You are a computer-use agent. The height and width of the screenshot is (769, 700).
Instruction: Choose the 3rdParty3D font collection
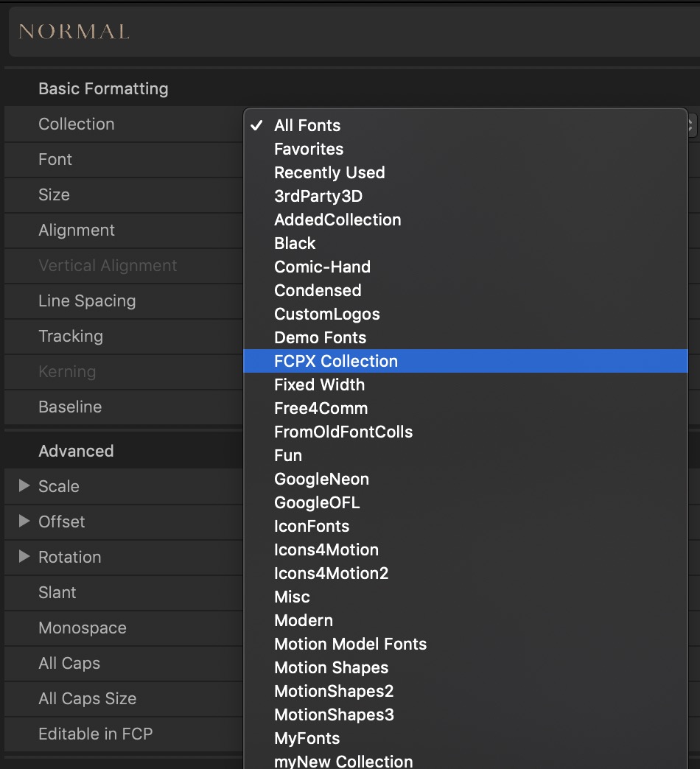318,196
